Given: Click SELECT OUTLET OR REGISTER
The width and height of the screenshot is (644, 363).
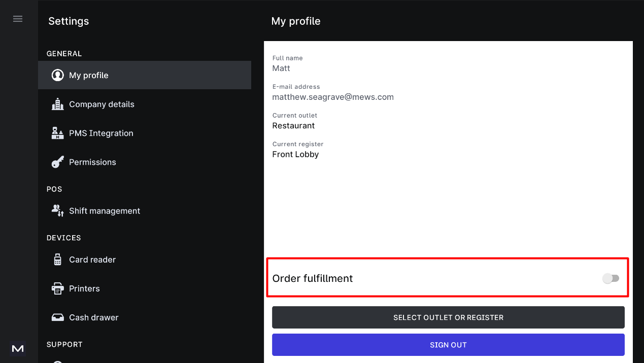Looking at the screenshot, I should point(448,317).
